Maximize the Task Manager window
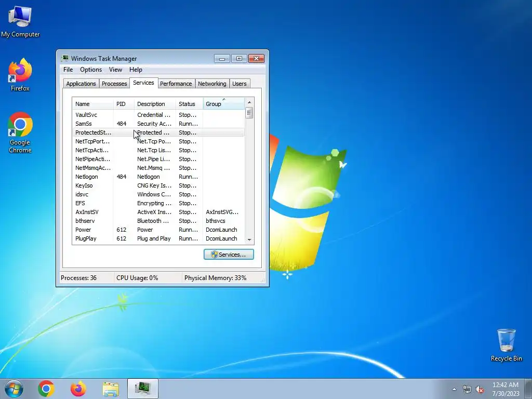The image size is (532, 399). (x=239, y=59)
